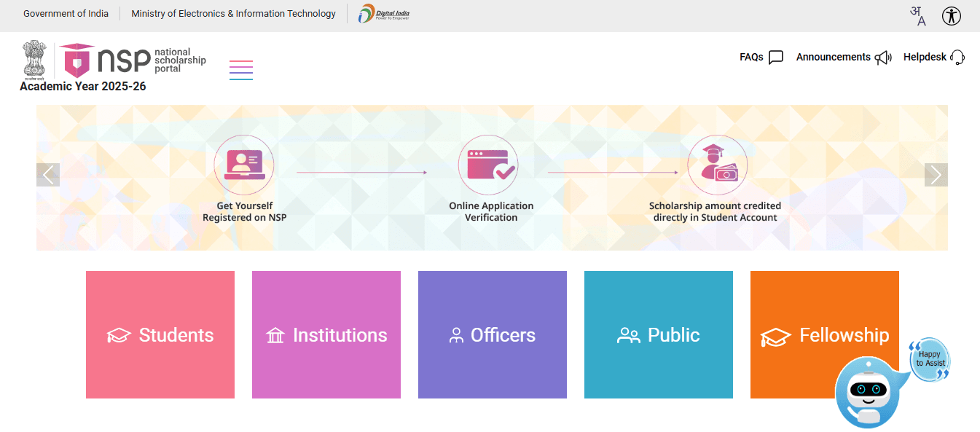Image resolution: width=980 pixels, height=432 pixels.
Task: Advance to next banner slide
Action: (x=936, y=175)
